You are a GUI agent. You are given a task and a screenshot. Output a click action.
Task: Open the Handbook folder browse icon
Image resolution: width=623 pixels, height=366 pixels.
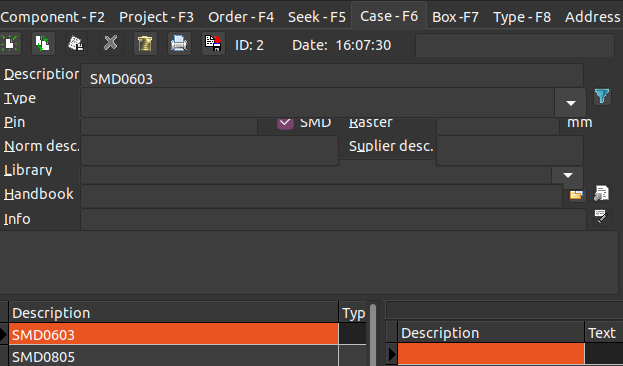(x=576, y=194)
